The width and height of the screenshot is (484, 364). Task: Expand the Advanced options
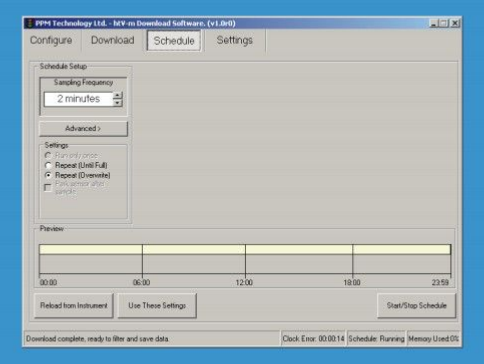pyautogui.click(x=83, y=129)
